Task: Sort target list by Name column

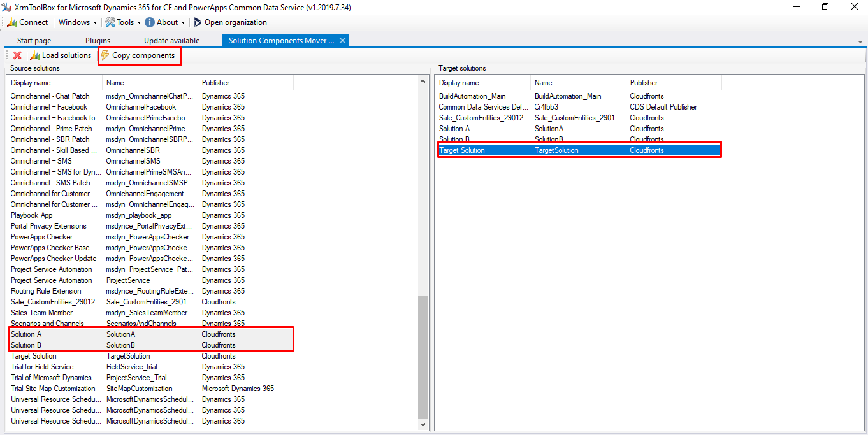Action: pos(578,83)
